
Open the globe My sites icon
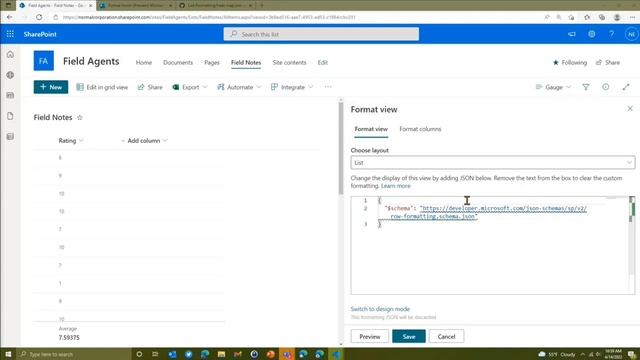(10, 75)
